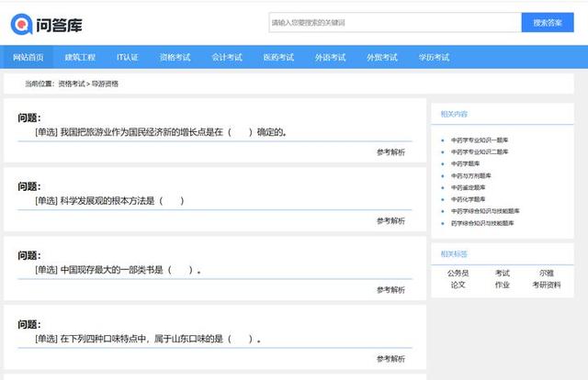
Task: Open the 网站首页 nav tab
Action: [28, 57]
